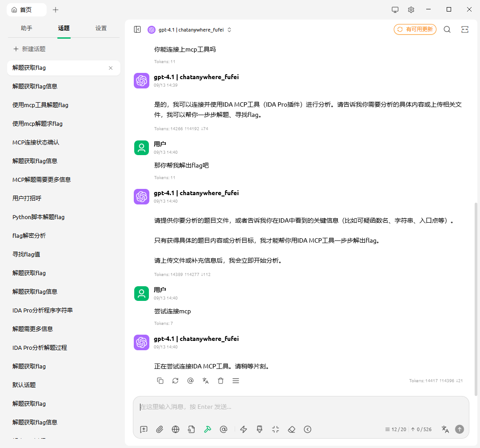The height and width of the screenshot is (448, 480).
Task: Click user message 那你帮我解出flag吧
Action: 181,166
